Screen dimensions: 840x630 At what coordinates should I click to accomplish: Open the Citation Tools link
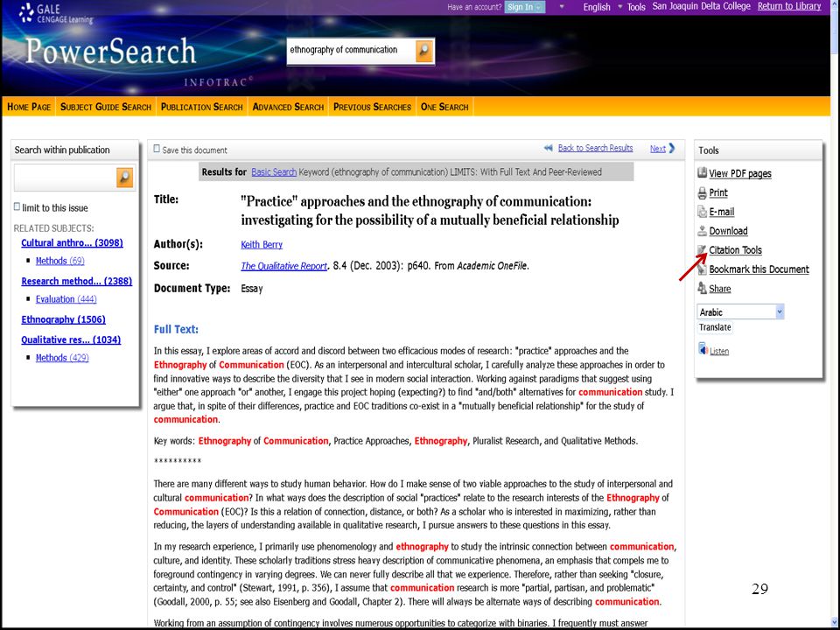[735, 250]
